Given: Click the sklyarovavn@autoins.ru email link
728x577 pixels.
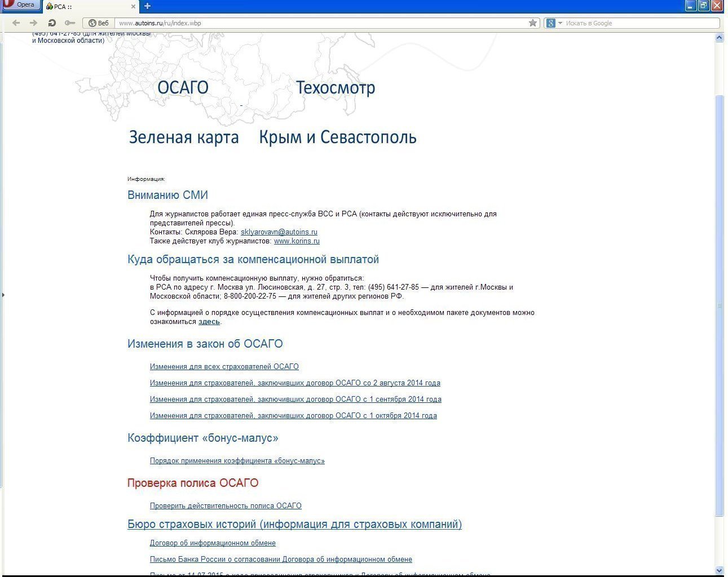Looking at the screenshot, I should point(279,232).
